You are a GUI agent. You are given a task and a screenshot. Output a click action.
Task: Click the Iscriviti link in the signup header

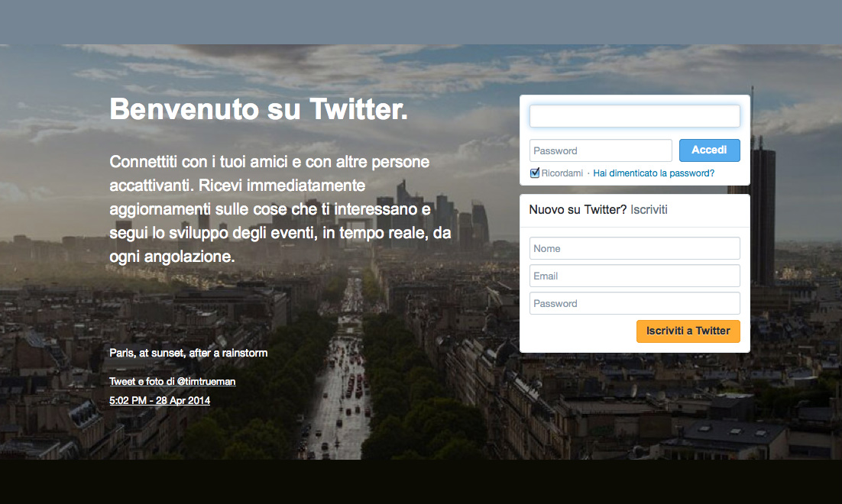(x=649, y=210)
